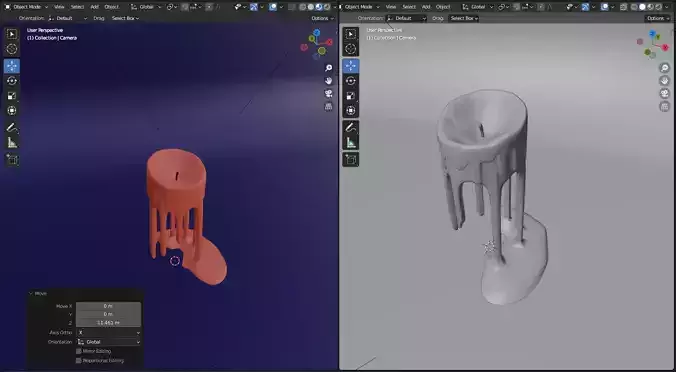Select the Add Cube tool in right viewport
The image size is (676, 372).
[x=351, y=159]
